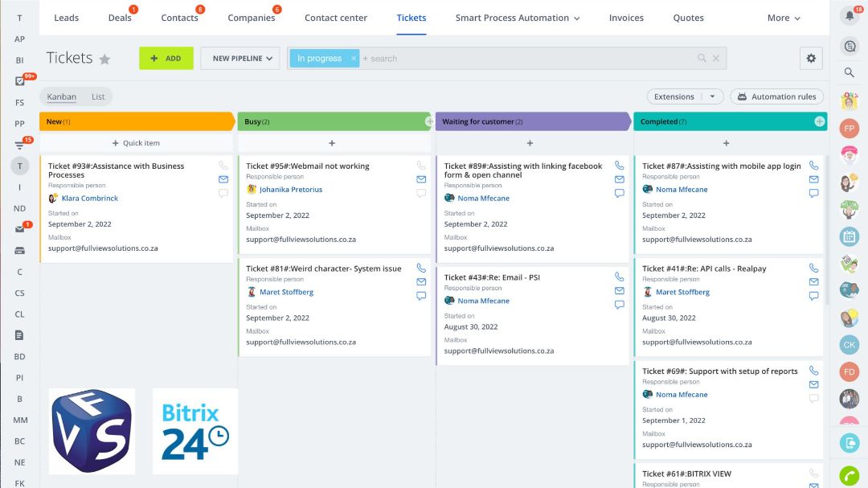This screenshot has width=868, height=488.
Task: Click the search magnifier in the right sidebar
Action: coord(850,72)
